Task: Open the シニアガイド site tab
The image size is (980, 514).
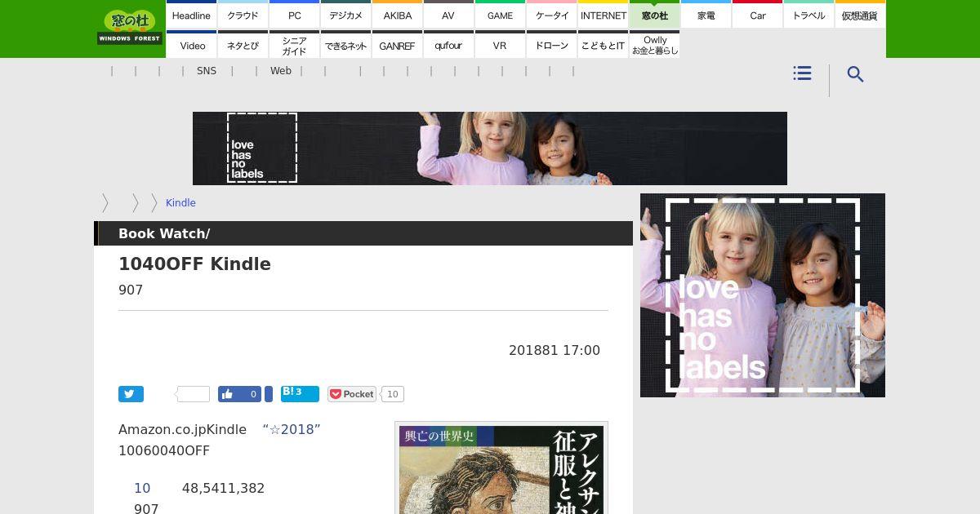Action: pyautogui.click(x=294, y=46)
